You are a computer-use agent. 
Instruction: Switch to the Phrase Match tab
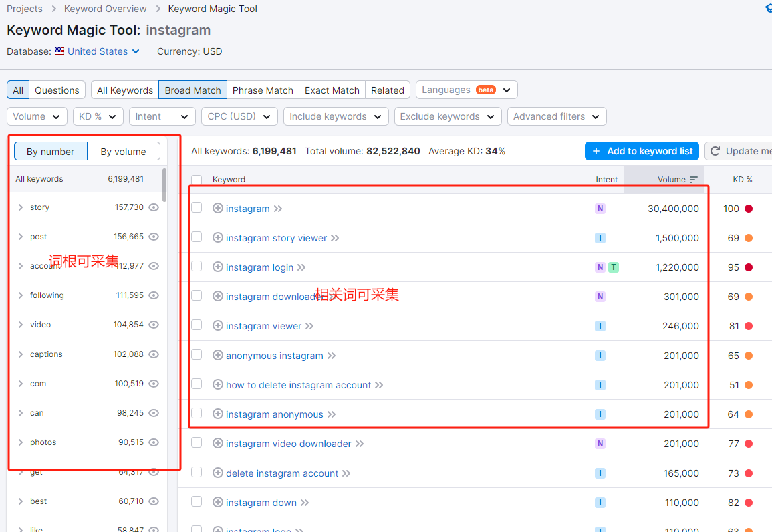[x=263, y=90]
